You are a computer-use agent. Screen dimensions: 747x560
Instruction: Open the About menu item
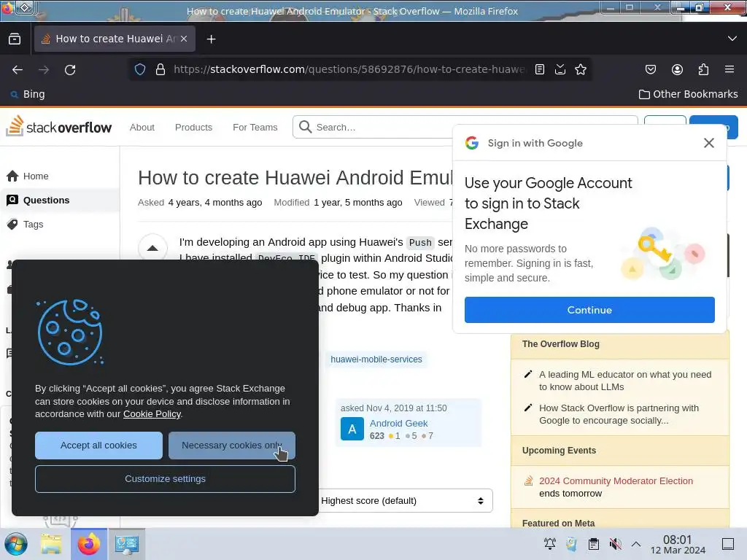142,127
